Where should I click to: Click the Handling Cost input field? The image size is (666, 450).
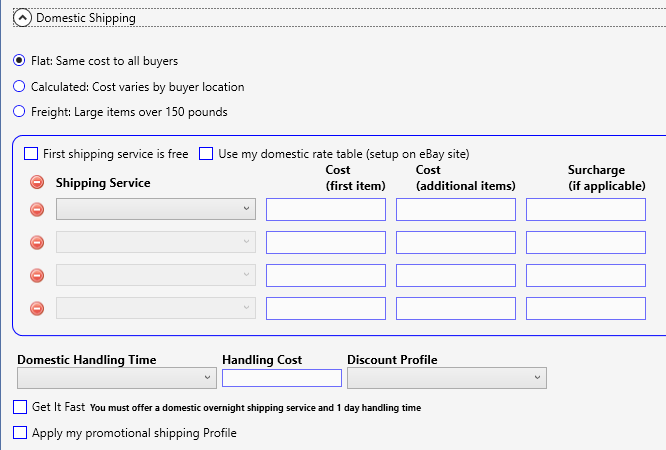(x=282, y=378)
